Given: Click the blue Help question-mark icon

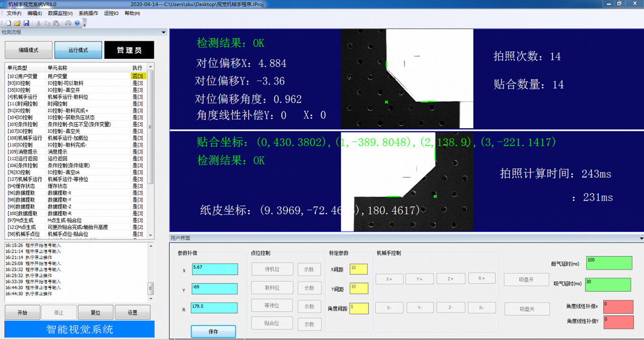Looking at the screenshot, I should click(x=77, y=23).
